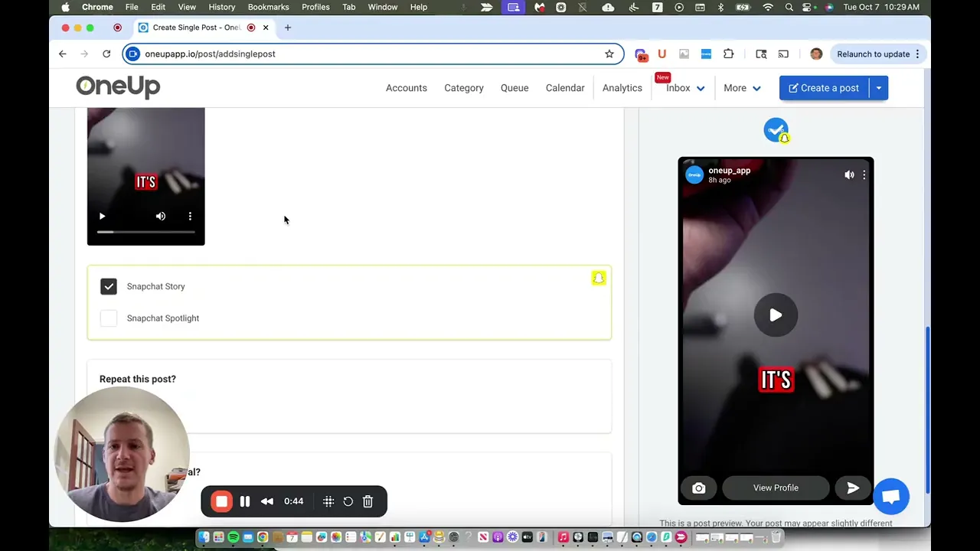Open Control Center in menu bar

point(807,7)
